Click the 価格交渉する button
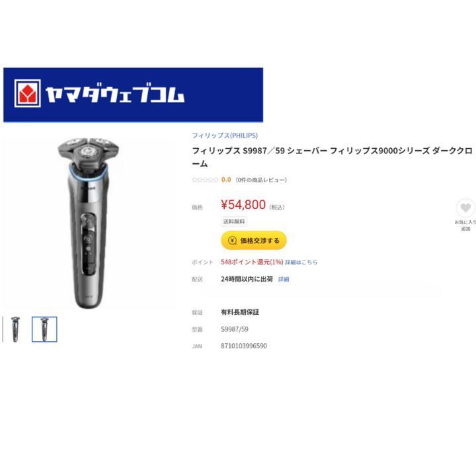This screenshot has height=476, width=476. pyautogui.click(x=254, y=241)
